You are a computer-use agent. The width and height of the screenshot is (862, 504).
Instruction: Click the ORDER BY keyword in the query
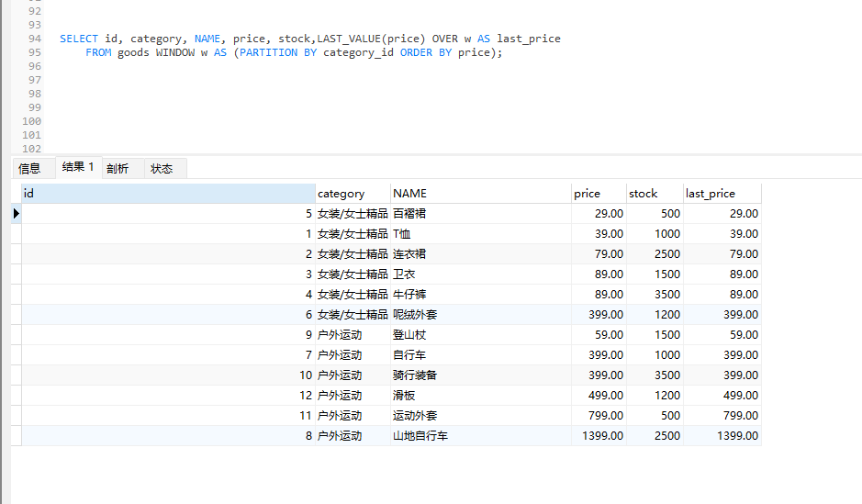[x=426, y=52]
